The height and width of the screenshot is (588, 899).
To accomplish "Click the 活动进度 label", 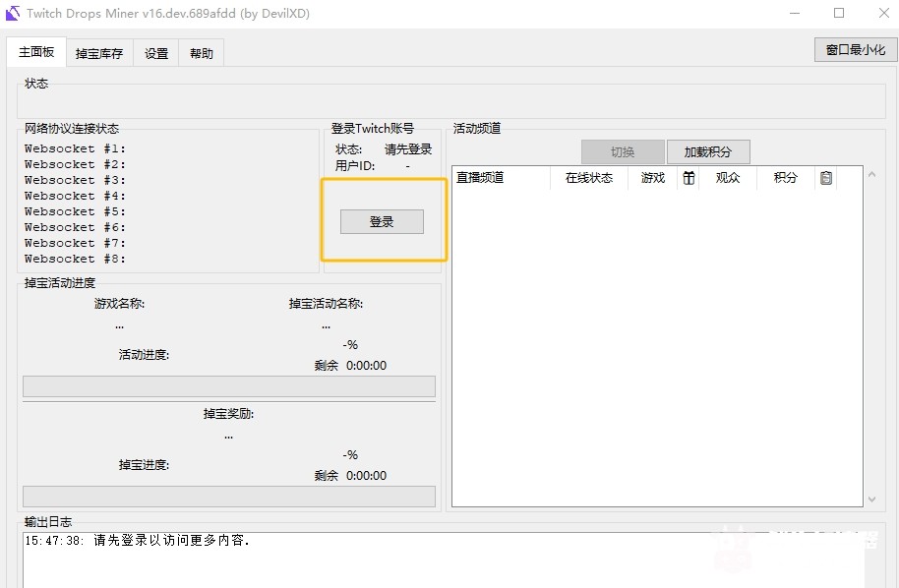I will tap(144, 355).
